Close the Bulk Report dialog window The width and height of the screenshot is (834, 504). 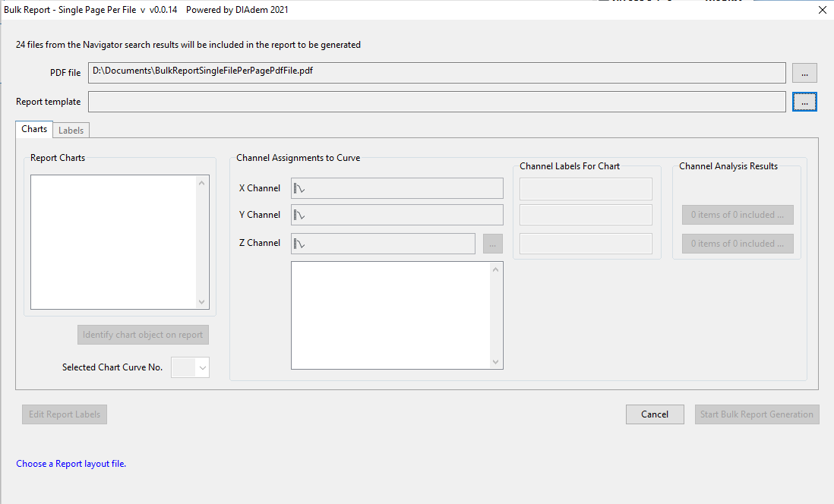click(821, 11)
